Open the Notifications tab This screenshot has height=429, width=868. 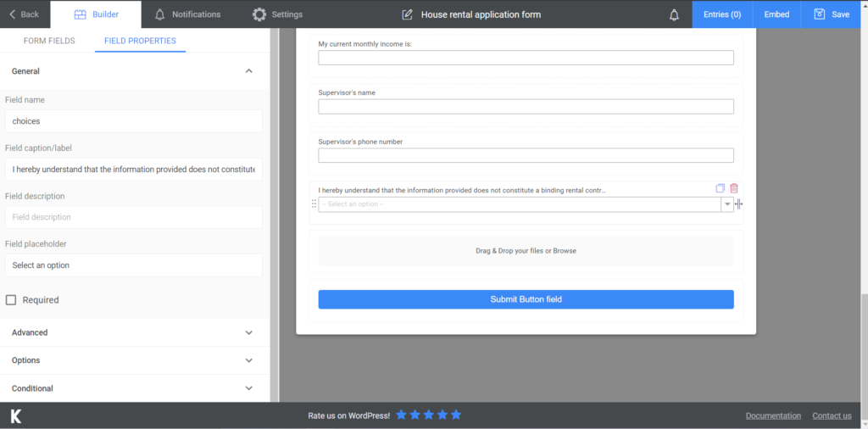coord(187,14)
